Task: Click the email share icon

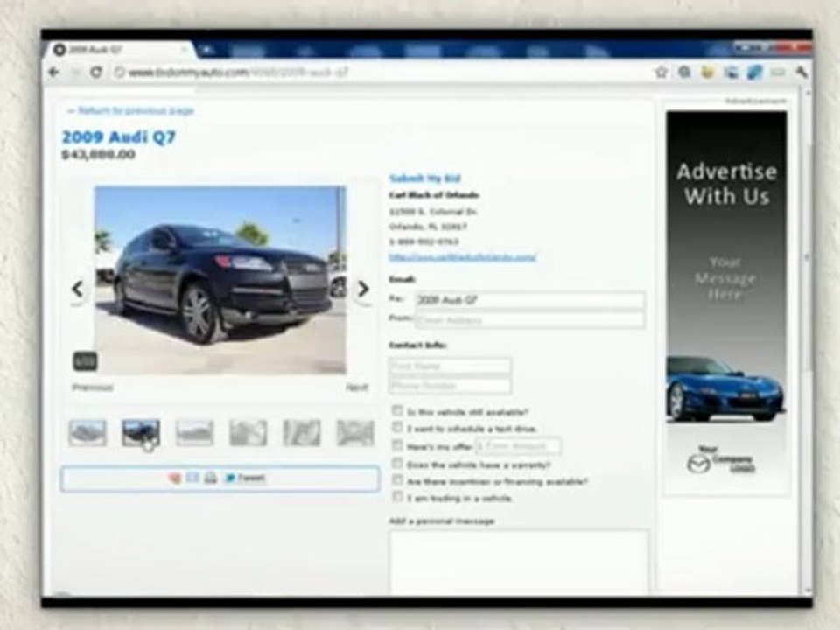Action: point(192,478)
